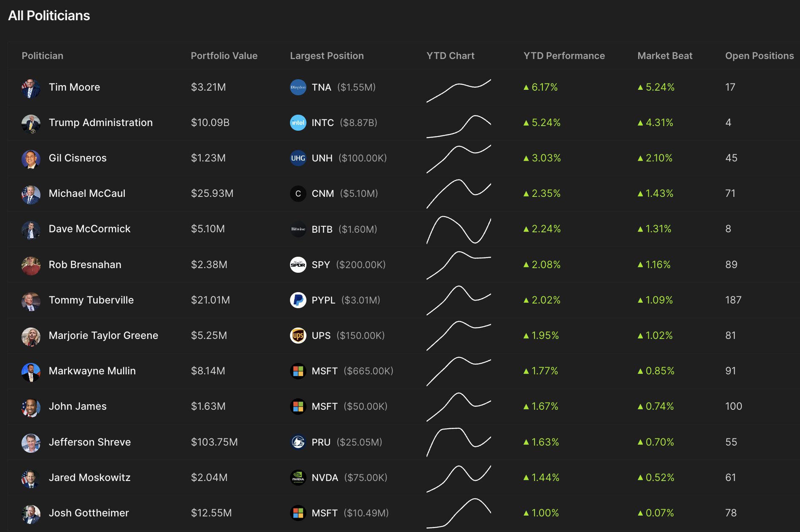Select Jefferson Shreve's profile avatar
The image size is (800, 532).
click(31, 442)
